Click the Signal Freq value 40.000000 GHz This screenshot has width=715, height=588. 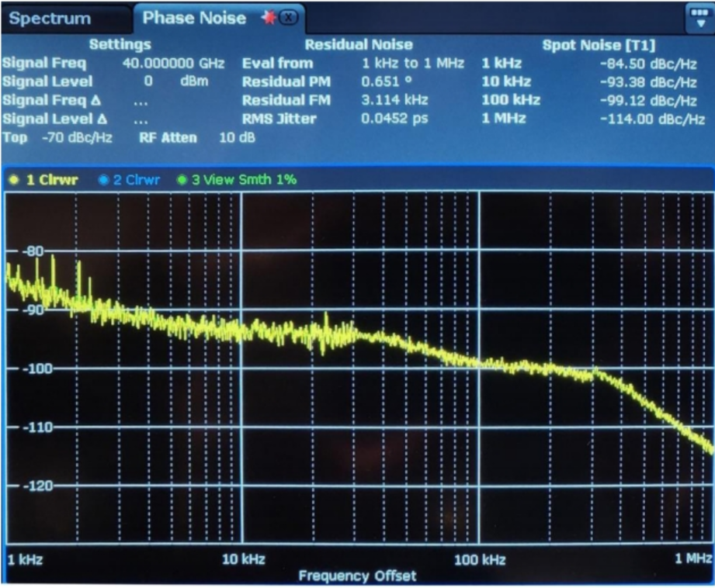pyautogui.click(x=173, y=63)
